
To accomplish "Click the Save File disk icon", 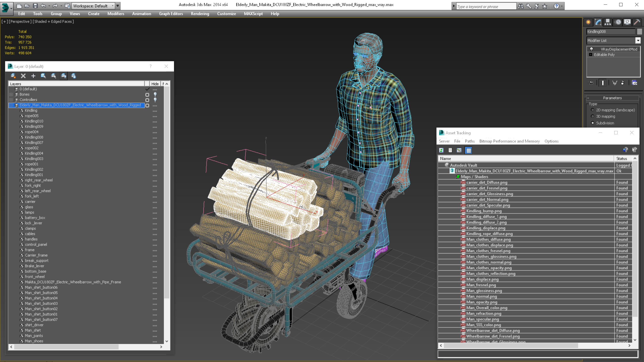I will (x=35, y=6).
